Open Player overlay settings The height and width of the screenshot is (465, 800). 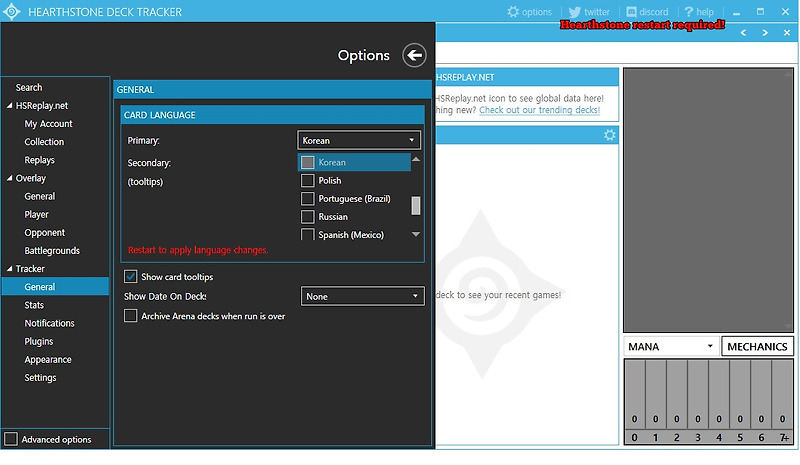point(36,214)
